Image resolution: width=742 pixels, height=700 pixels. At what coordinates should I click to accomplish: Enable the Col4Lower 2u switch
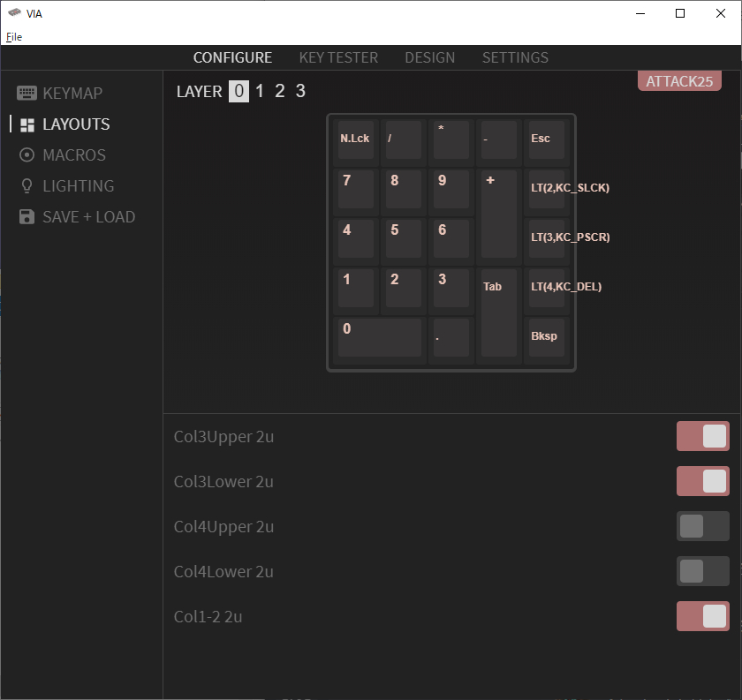703,571
